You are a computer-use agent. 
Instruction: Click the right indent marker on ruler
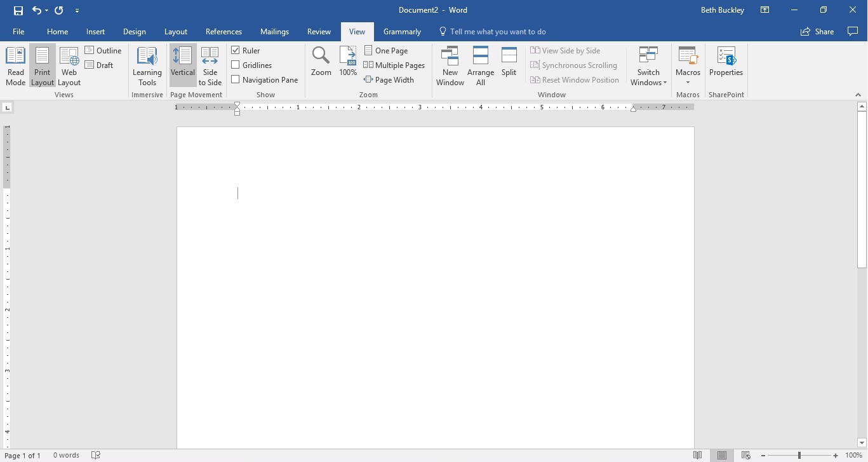click(x=633, y=109)
